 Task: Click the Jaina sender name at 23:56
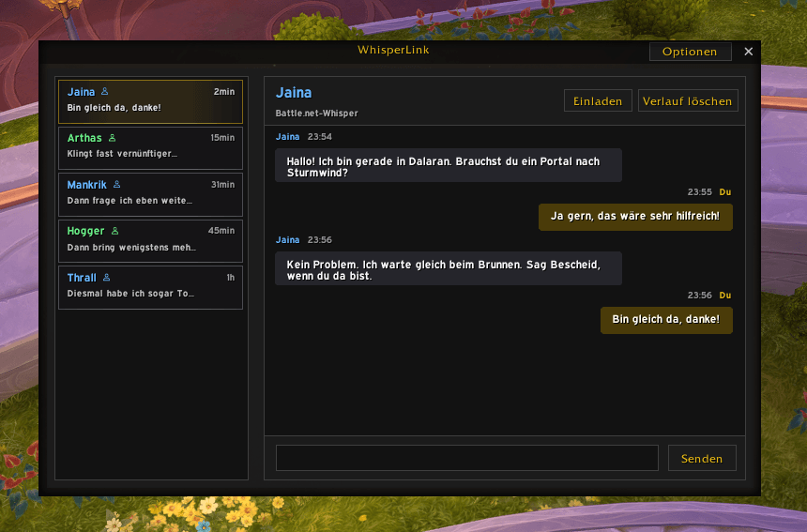287,240
